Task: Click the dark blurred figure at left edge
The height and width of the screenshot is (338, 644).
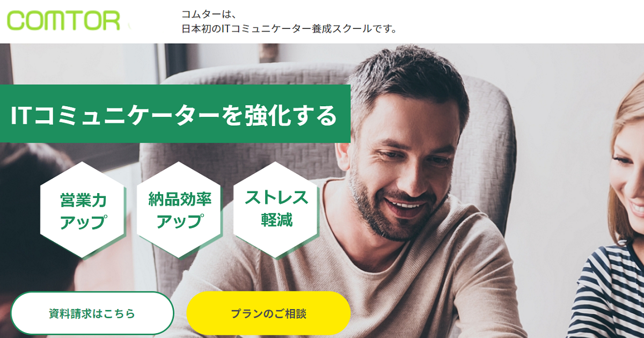Action: [32, 225]
